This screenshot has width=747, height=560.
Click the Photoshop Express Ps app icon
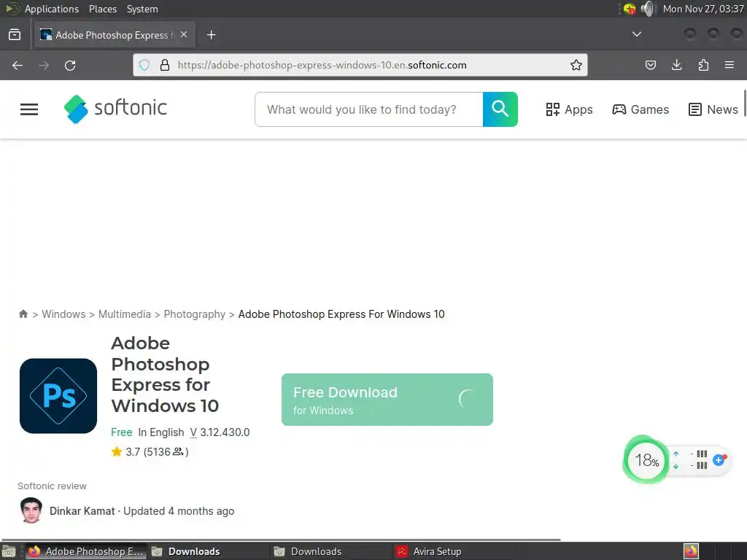point(58,396)
